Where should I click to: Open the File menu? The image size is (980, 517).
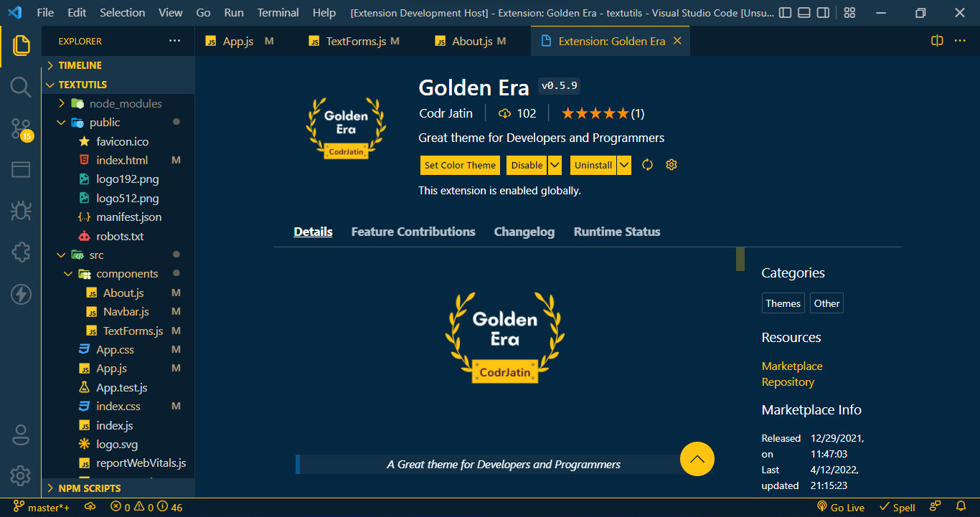point(45,13)
